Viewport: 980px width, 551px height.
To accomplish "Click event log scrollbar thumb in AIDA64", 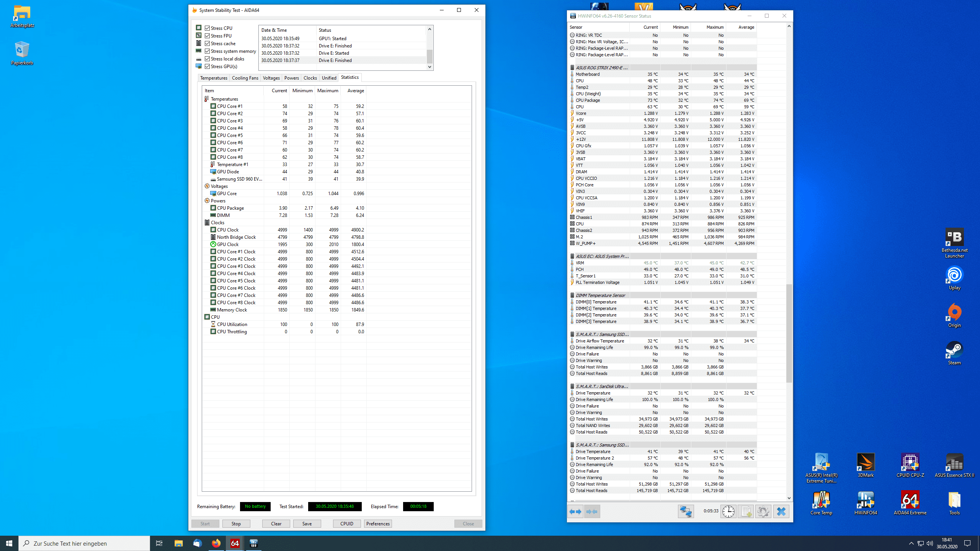I will [430, 57].
